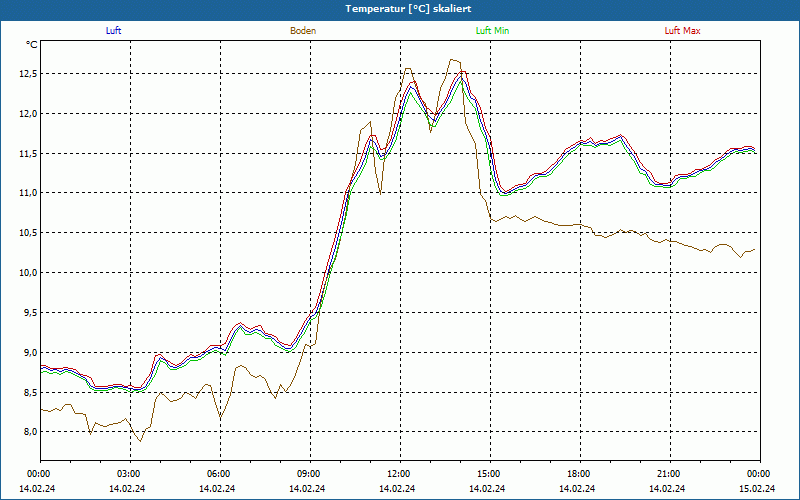Click the 12:00 time axis label
800x500 pixels.
(x=398, y=474)
